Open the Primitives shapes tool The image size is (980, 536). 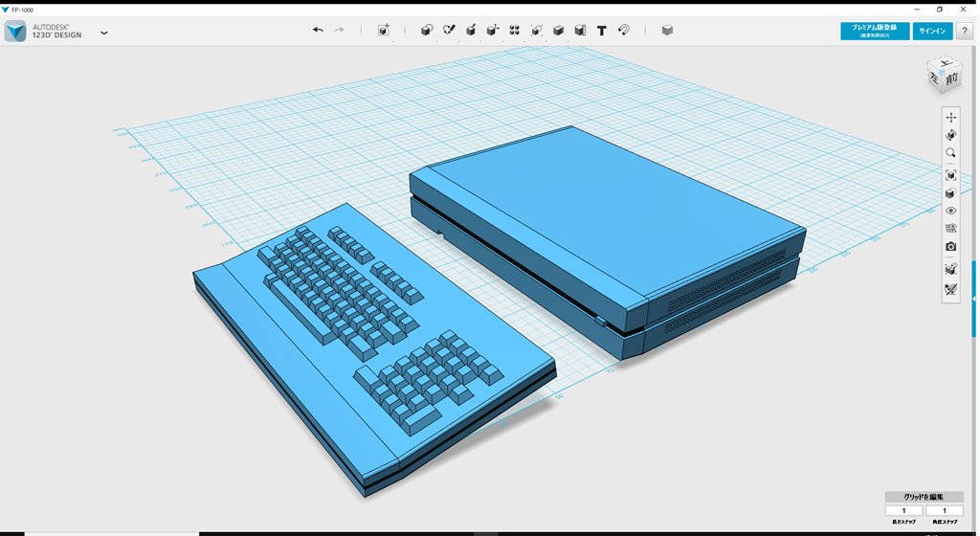427,31
